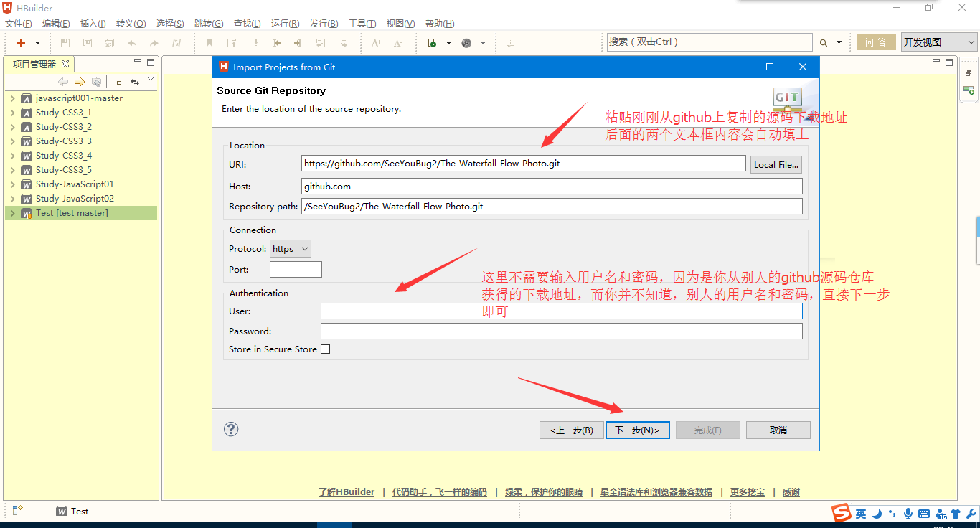Toggle the Store in Secure Store checkbox

pyautogui.click(x=325, y=349)
